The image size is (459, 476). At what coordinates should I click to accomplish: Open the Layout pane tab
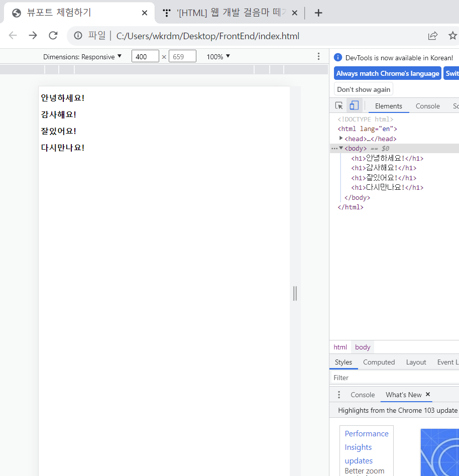pyautogui.click(x=416, y=362)
